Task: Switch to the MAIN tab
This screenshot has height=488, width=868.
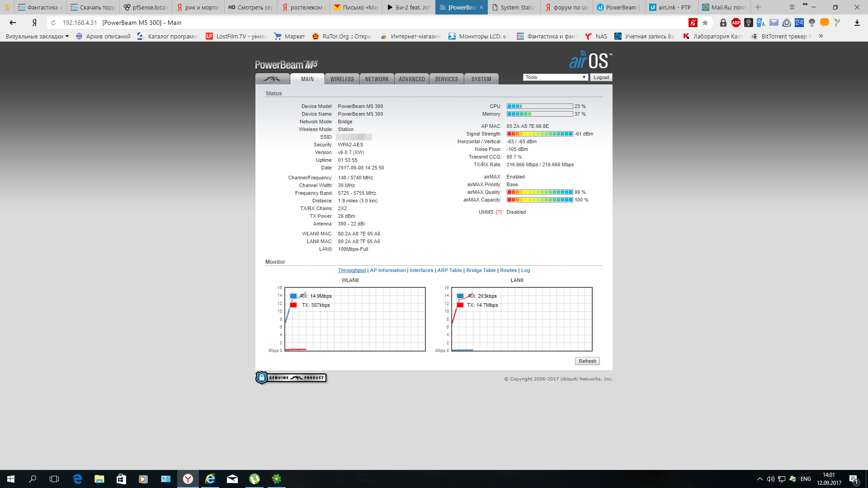Action: click(307, 79)
